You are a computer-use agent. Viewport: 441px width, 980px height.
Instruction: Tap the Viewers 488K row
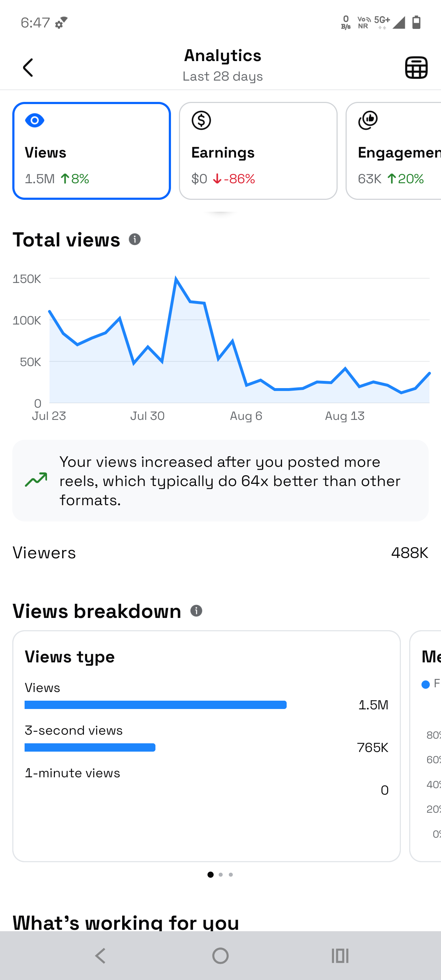point(220,553)
